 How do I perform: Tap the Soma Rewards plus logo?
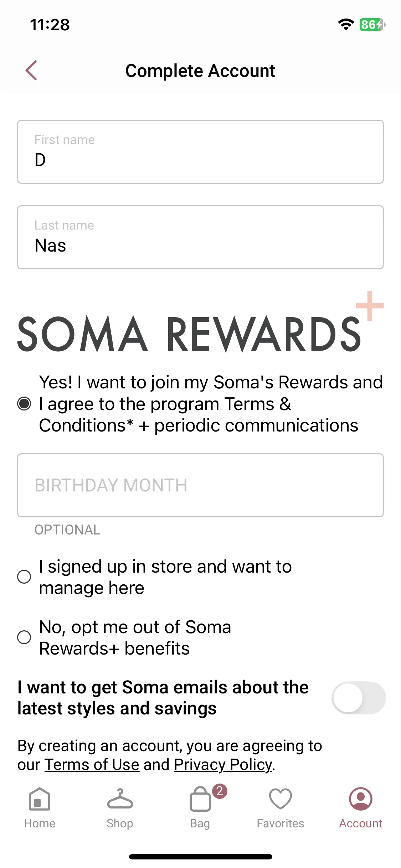[x=200, y=322]
